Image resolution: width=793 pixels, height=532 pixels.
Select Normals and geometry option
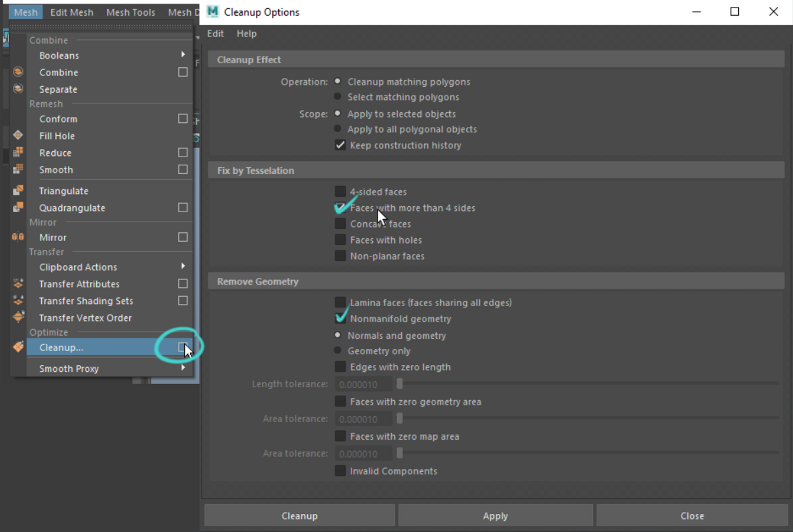click(337, 335)
